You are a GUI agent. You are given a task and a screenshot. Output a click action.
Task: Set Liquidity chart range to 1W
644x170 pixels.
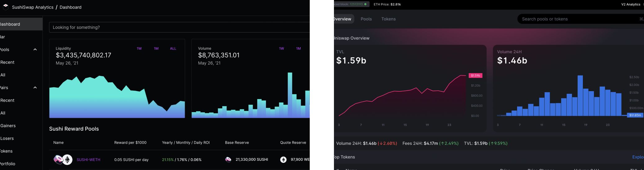pos(139,49)
